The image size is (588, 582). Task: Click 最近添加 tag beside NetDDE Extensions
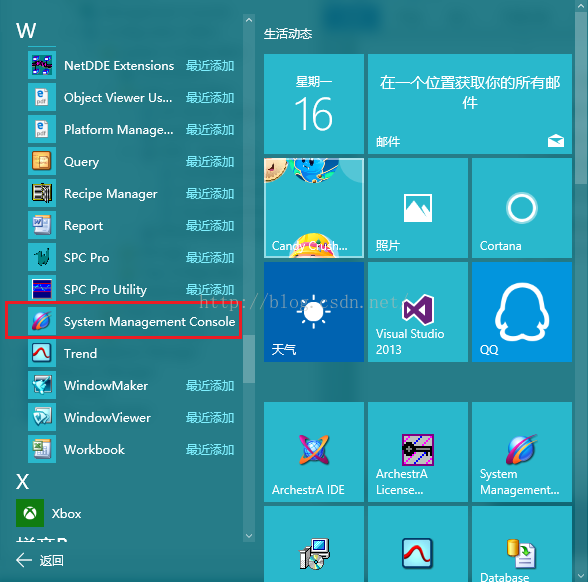(210, 66)
